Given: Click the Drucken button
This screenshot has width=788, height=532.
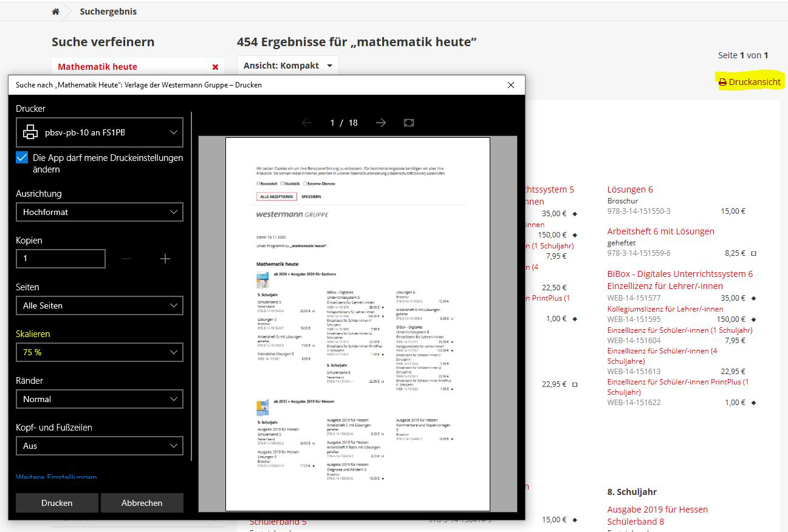Looking at the screenshot, I should [57, 503].
